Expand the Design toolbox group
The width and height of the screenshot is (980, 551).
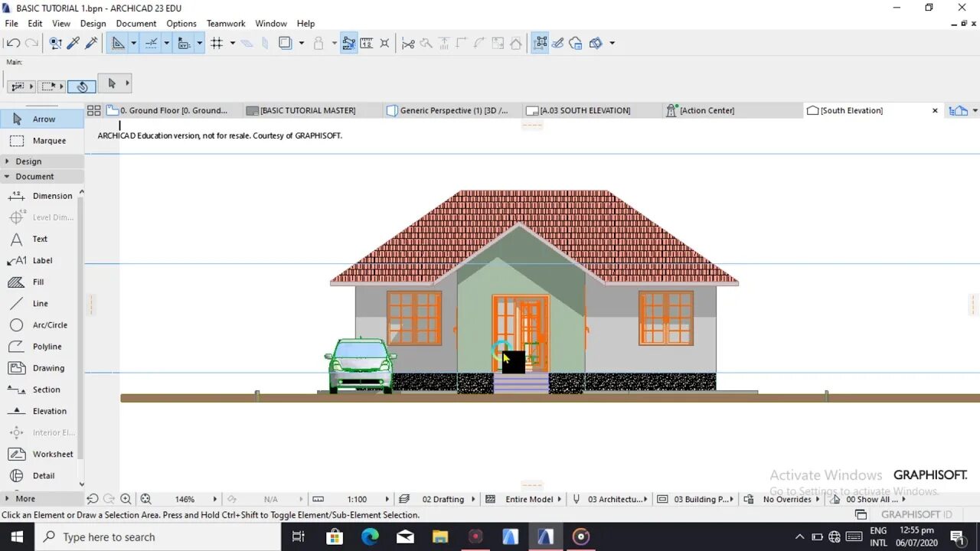pyautogui.click(x=42, y=161)
